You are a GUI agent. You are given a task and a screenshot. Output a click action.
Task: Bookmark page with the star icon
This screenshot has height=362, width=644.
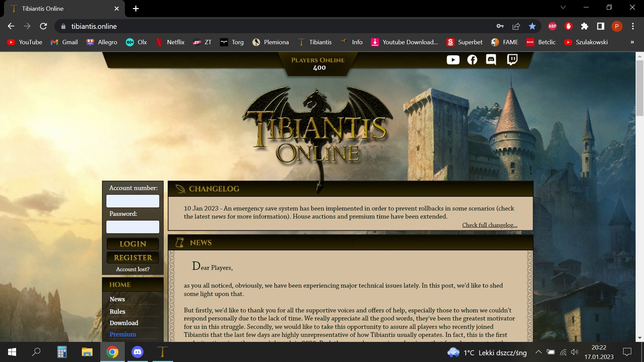(532, 26)
